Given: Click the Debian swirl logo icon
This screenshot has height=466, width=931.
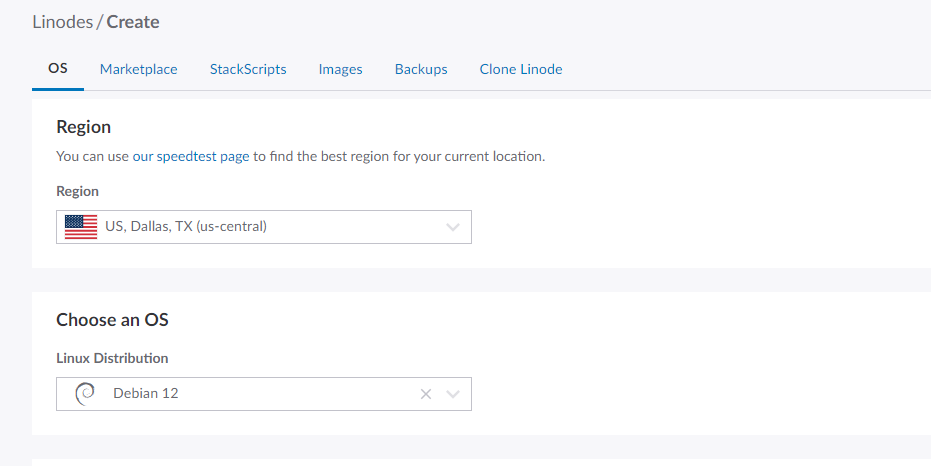Looking at the screenshot, I should [x=86, y=394].
